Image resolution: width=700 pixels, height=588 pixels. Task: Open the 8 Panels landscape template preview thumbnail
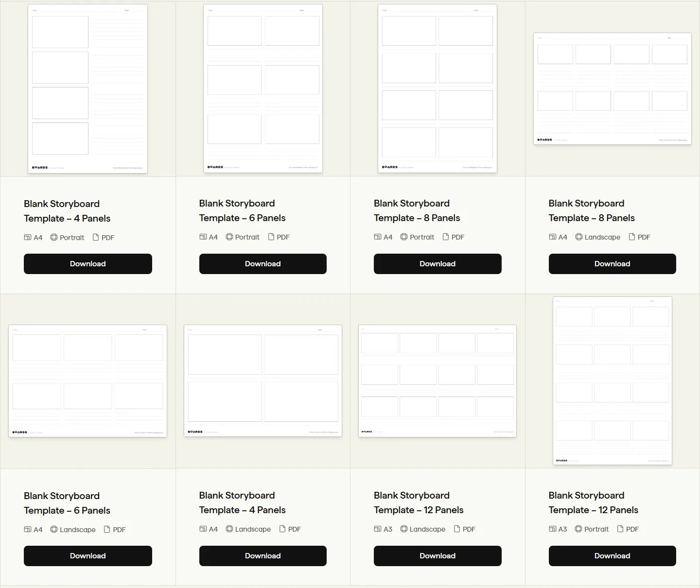coord(612,88)
